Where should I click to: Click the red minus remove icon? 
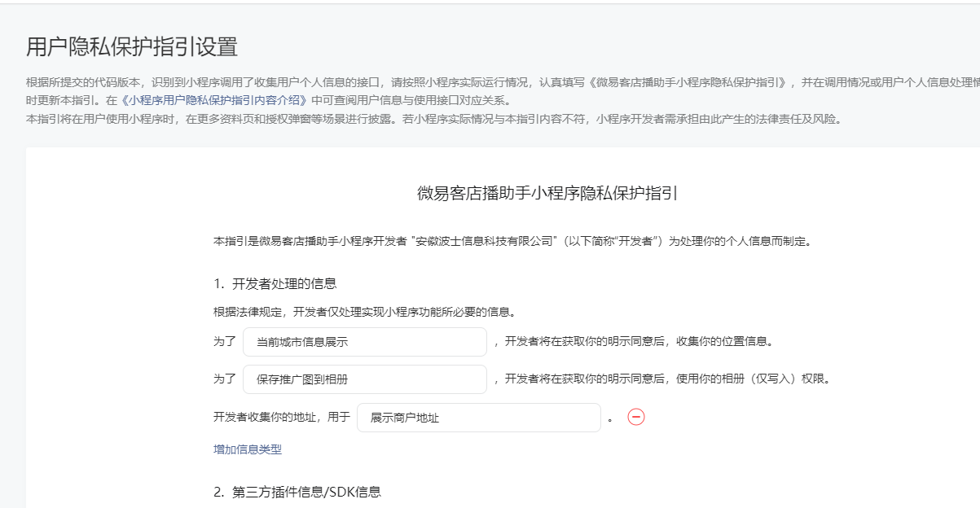[x=636, y=417]
